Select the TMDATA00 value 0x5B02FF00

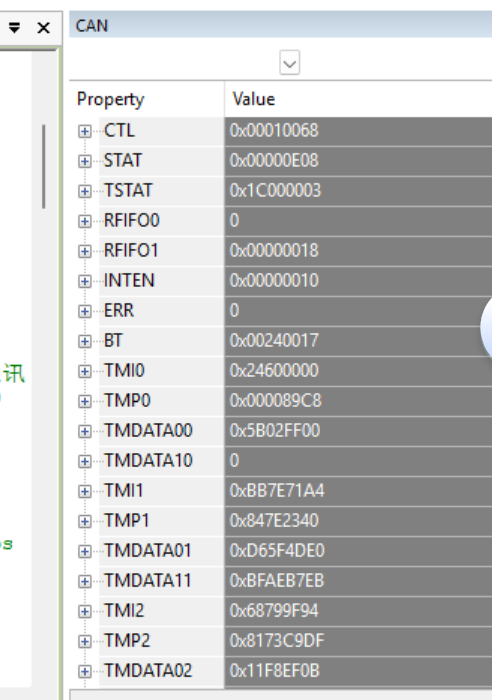(x=275, y=431)
